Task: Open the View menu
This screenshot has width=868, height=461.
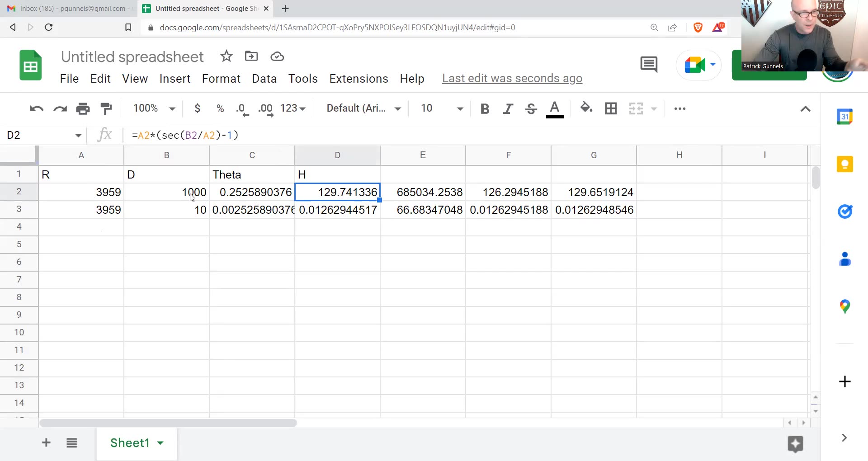Action: tap(135, 79)
